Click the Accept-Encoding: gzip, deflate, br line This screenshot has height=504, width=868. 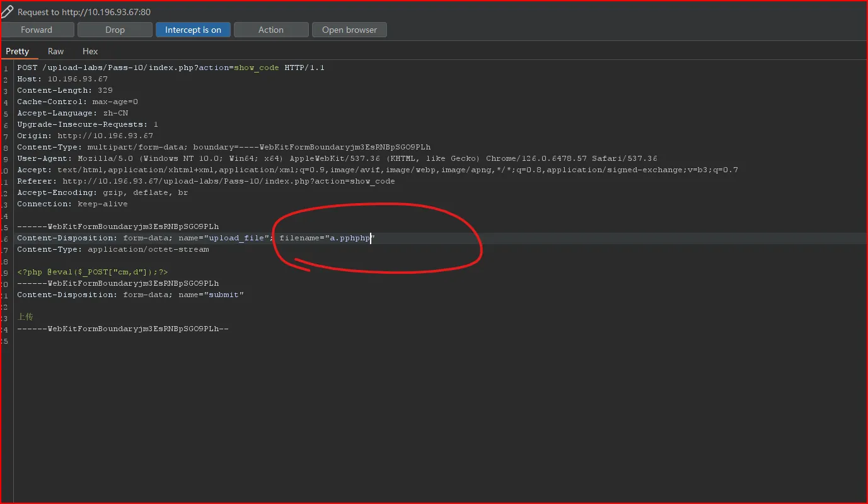[x=103, y=192]
